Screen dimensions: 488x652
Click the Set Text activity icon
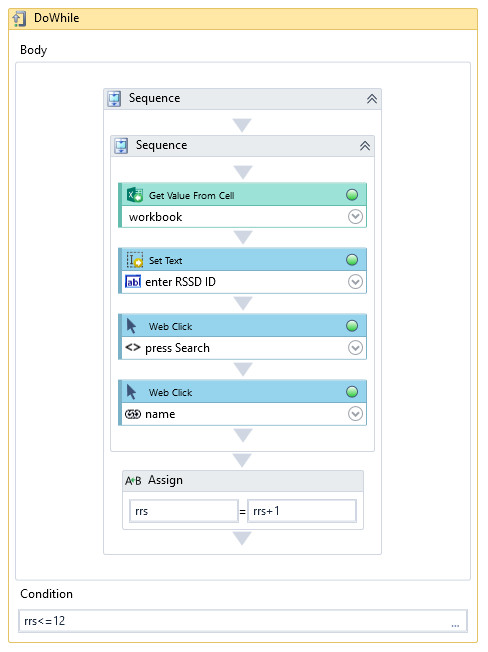tap(135, 260)
